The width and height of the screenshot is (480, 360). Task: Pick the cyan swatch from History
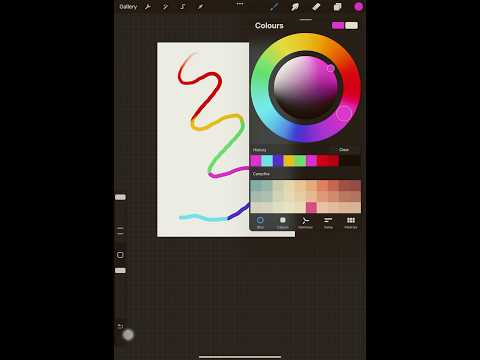(267, 161)
